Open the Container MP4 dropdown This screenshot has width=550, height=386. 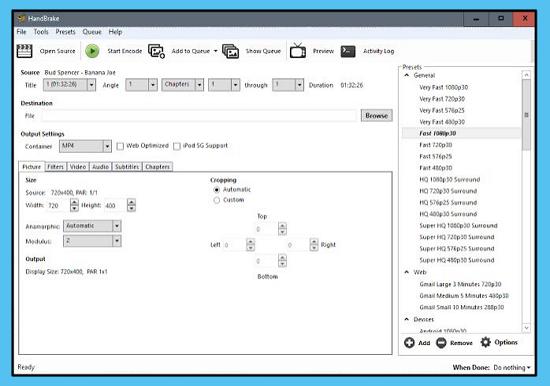(x=85, y=146)
